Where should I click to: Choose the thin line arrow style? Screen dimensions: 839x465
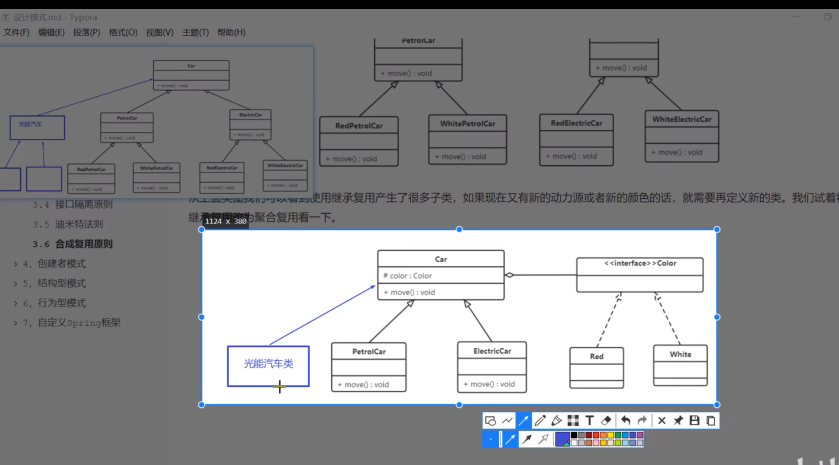tap(510, 439)
